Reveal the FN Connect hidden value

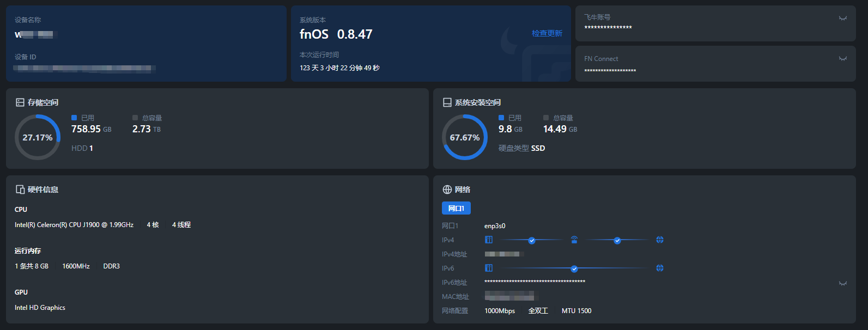[x=843, y=59]
